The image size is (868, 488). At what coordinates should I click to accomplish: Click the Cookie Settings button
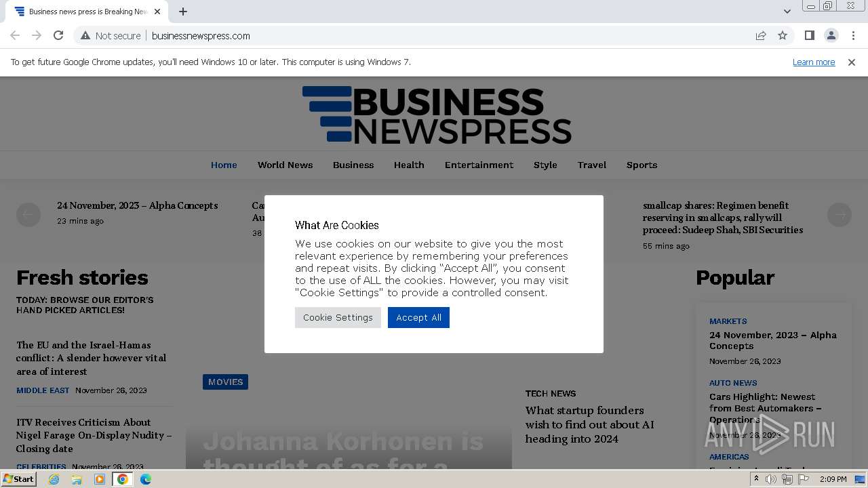point(338,317)
